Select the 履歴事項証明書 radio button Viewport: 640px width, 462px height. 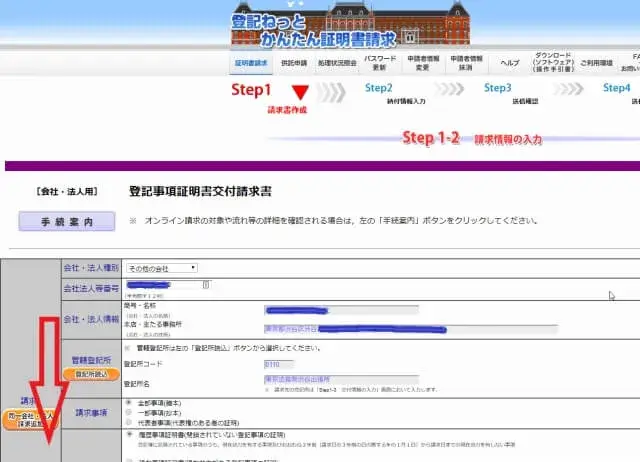tap(129, 434)
